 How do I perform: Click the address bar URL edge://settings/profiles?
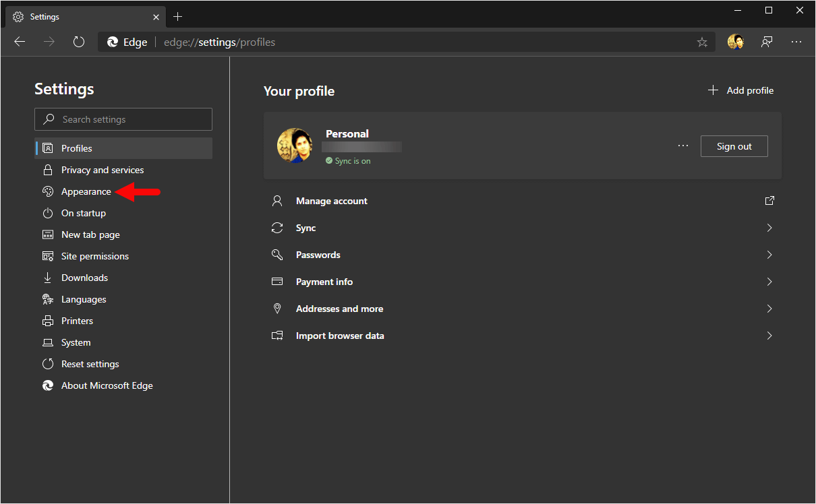[x=220, y=42]
